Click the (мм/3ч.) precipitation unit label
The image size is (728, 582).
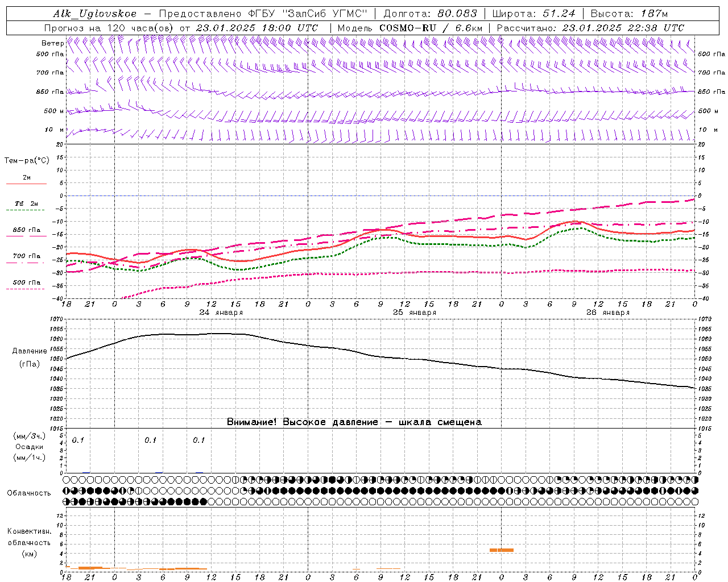point(29,436)
